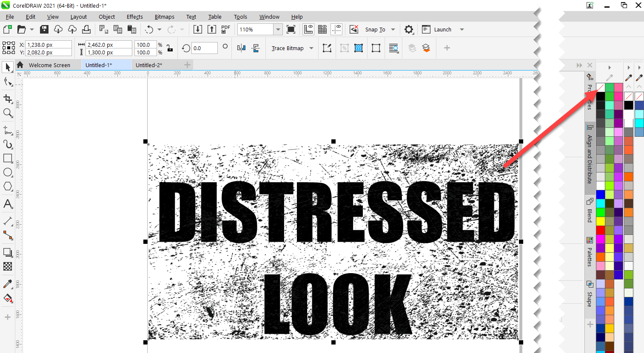Click the Publish to PDF icon
Screen dimensions: 644x353
click(x=225, y=29)
